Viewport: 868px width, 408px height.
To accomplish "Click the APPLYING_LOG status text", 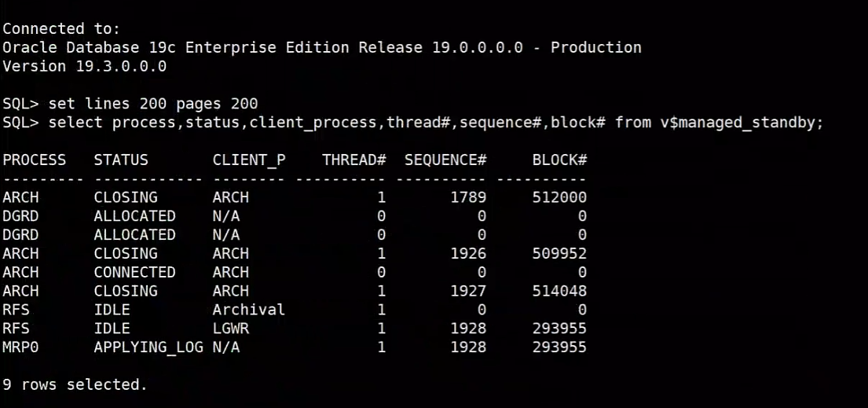I will (x=148, y=348).
